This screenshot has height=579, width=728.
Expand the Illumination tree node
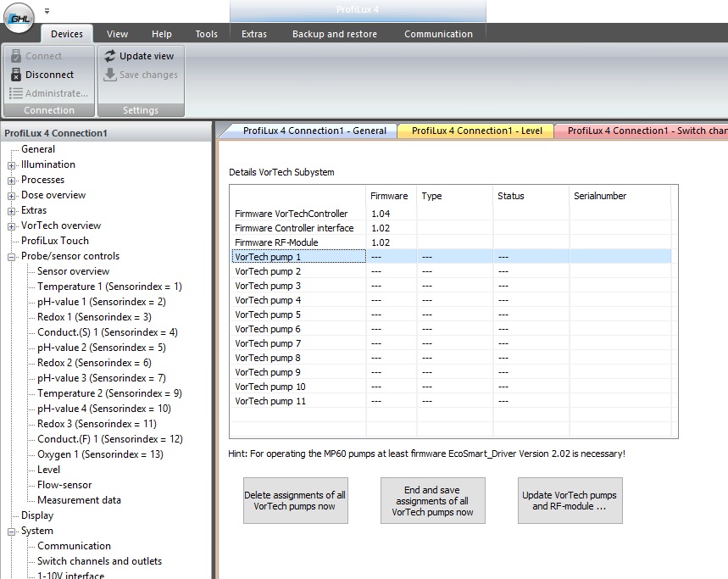11,165
